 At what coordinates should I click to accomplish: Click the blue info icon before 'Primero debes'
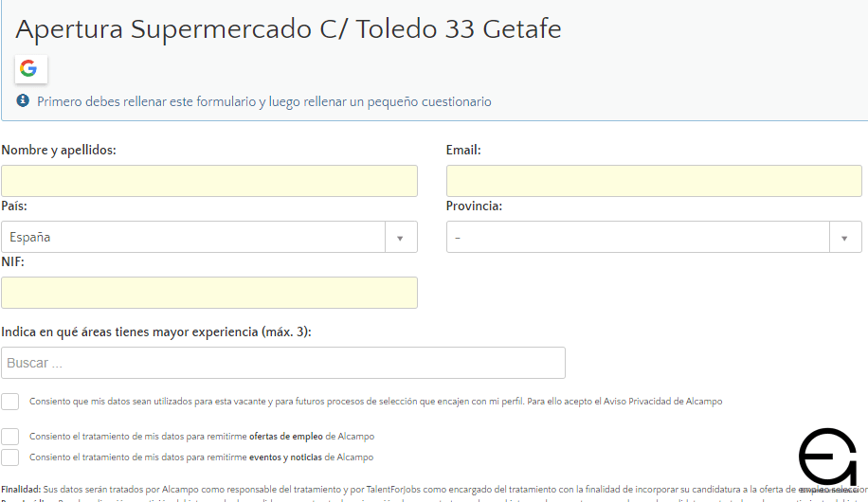coord(23,100)
